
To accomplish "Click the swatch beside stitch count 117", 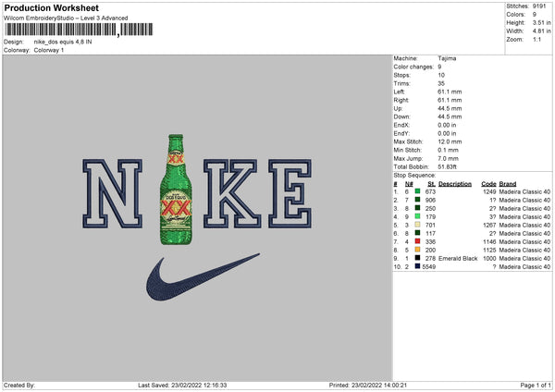I will click(418, 233).
